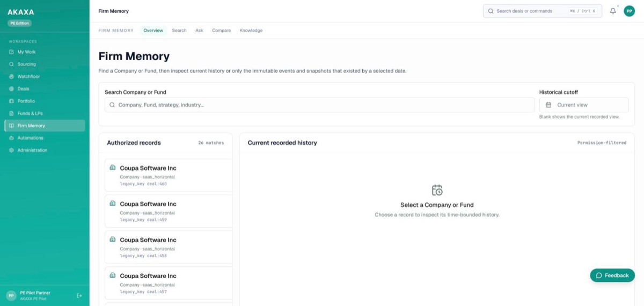This screenshot has height=306, width=644.
Task: Open Automations workspace
Action: pyautogui.click(x=45, y=138)
